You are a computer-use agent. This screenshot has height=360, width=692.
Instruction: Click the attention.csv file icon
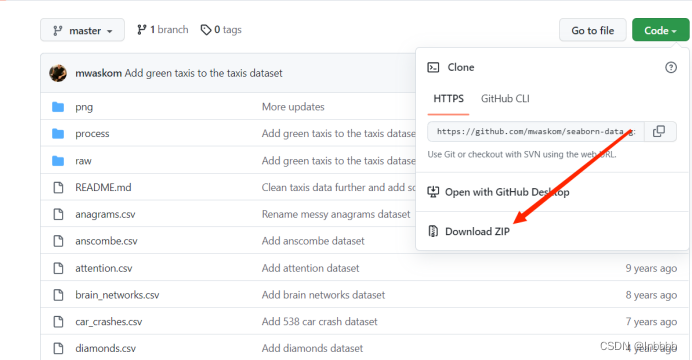(x=58, y=268)
